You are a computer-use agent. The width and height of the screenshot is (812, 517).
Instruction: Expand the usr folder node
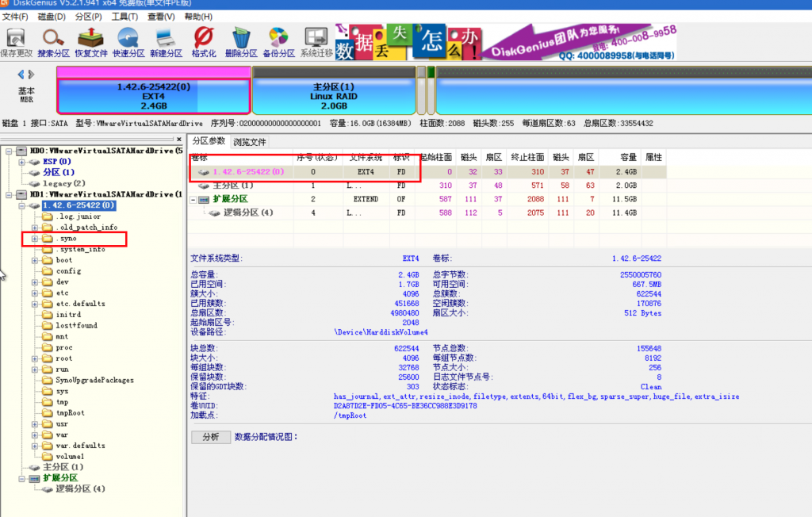point(35,424)
